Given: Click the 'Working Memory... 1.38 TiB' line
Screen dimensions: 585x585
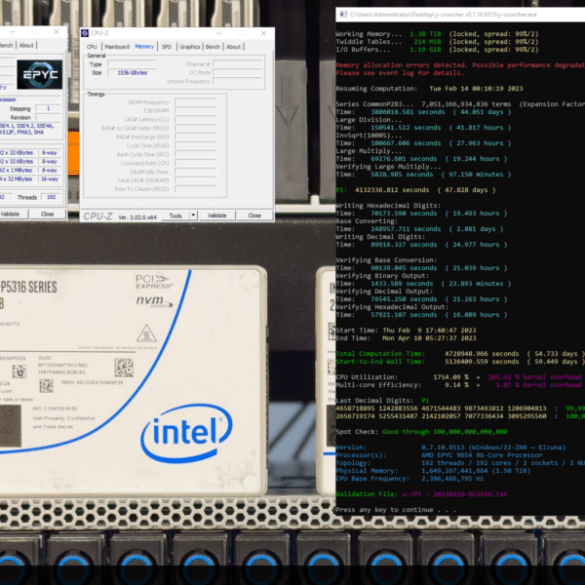Looking at the screenshot, I should 437,34.
